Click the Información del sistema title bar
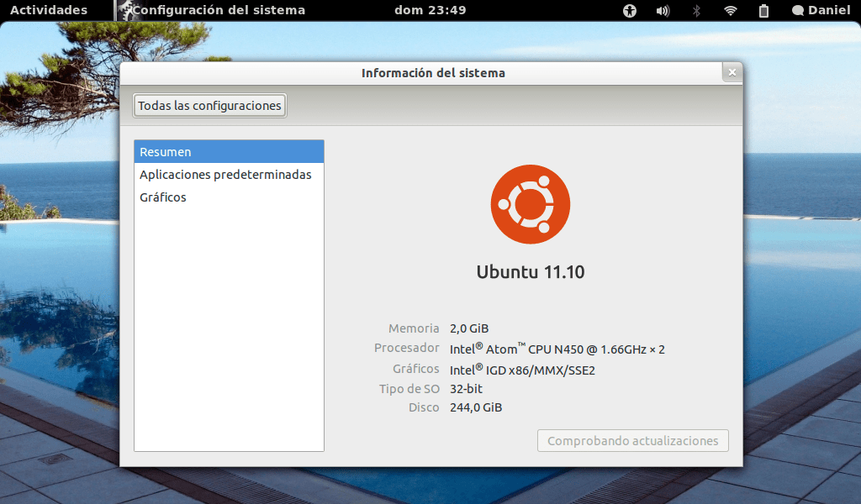Screen dimensions: 861x504 pos(433,73)
